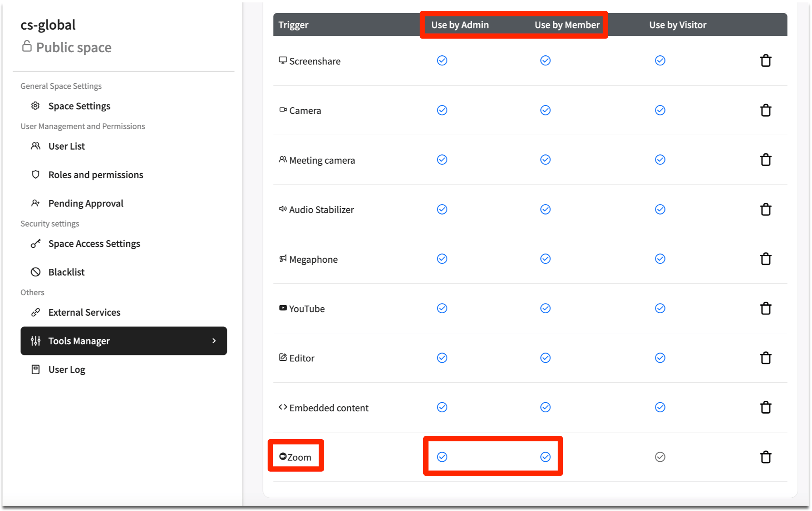Open the Blacklist page
Viewport: 812px width, 511px height.
(x=66, y=272)
